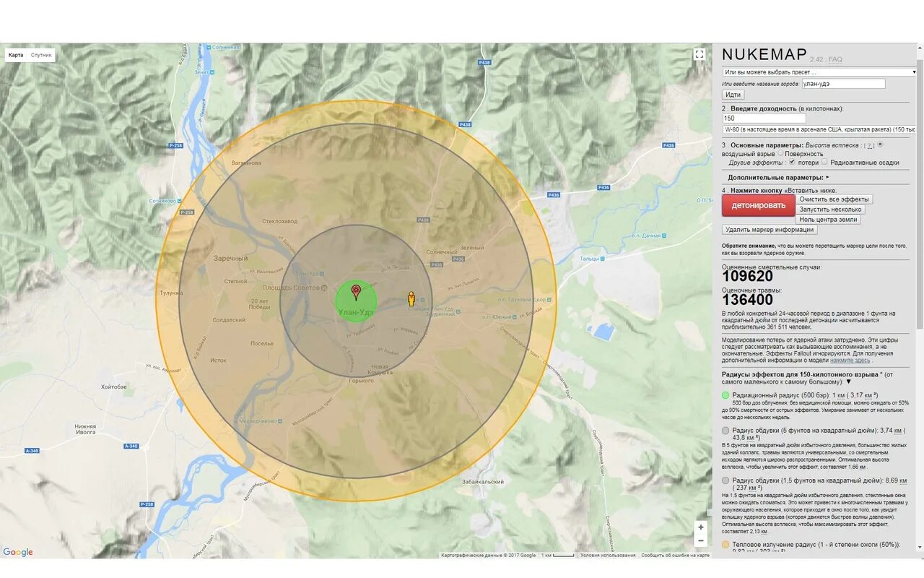Expand Дополнительные параметры section
Image resolution: width=924 pixels, height=578 pixels.
[778, 177]
